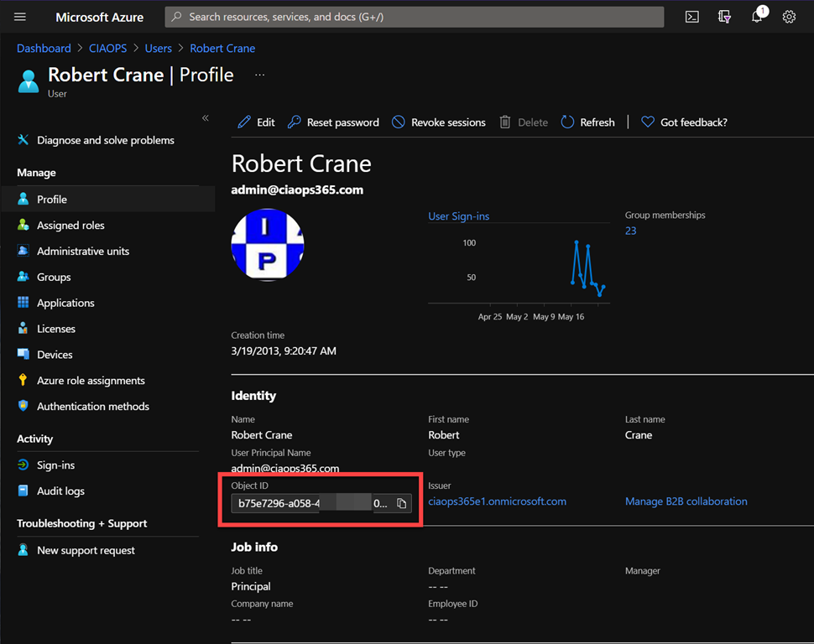Open the Sign-ins activity page
The height and width of the screenshot is (644, 814).
click(x=55, y=465)
